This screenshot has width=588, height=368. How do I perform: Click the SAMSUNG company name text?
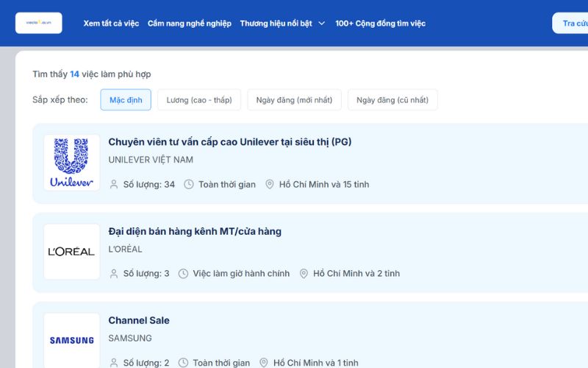point(130,339)
